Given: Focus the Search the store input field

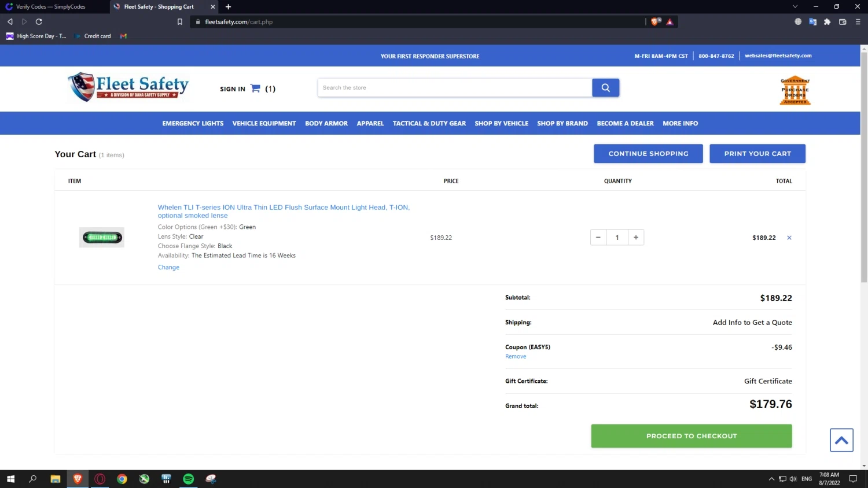Looking at the screenshot, I should click(x=455, y=88).
